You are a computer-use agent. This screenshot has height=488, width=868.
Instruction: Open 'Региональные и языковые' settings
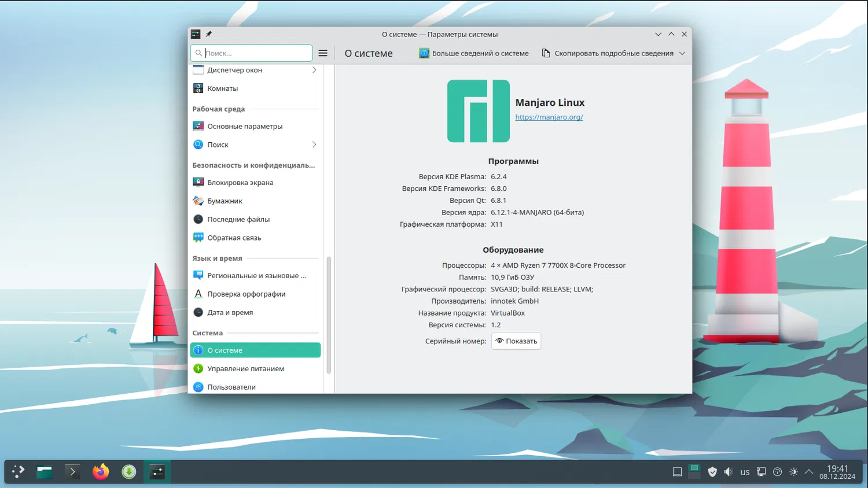[x=255, y=275]
